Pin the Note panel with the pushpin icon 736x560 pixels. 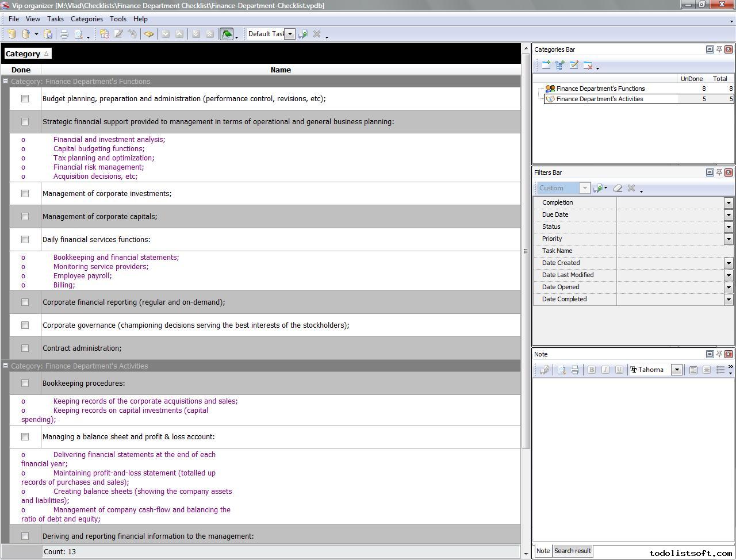tap(719, 354)
